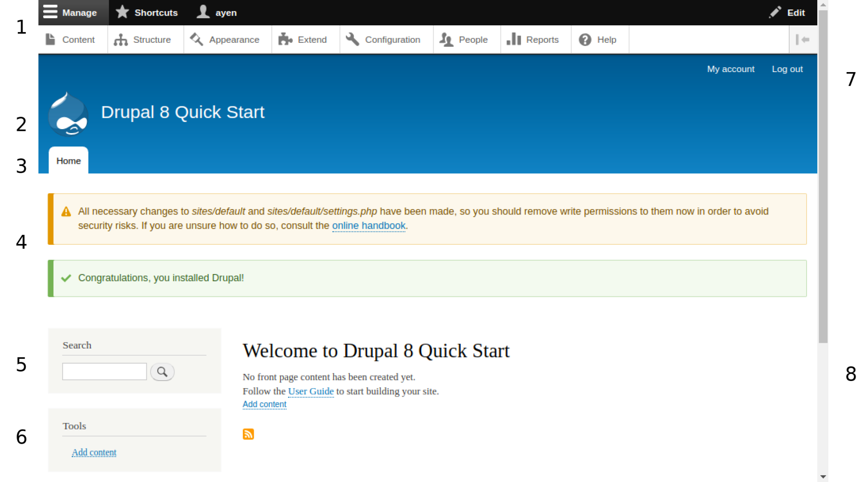Viewport: 868px width, 482px height.
Task: Open the RSS feed icon
Action: [248, 434]
